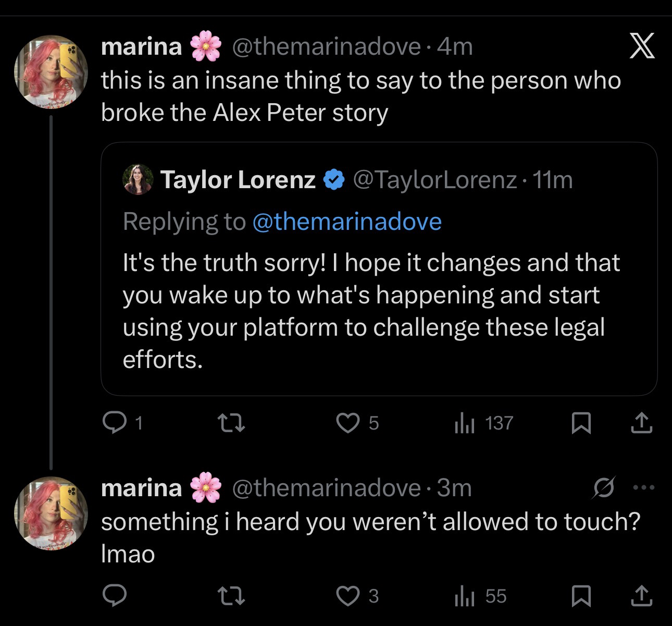Image resolution: width=672 pixels, height=626 pixels.
Task: Click @themarinadove handle on top tweet
Action: [326, 47]
